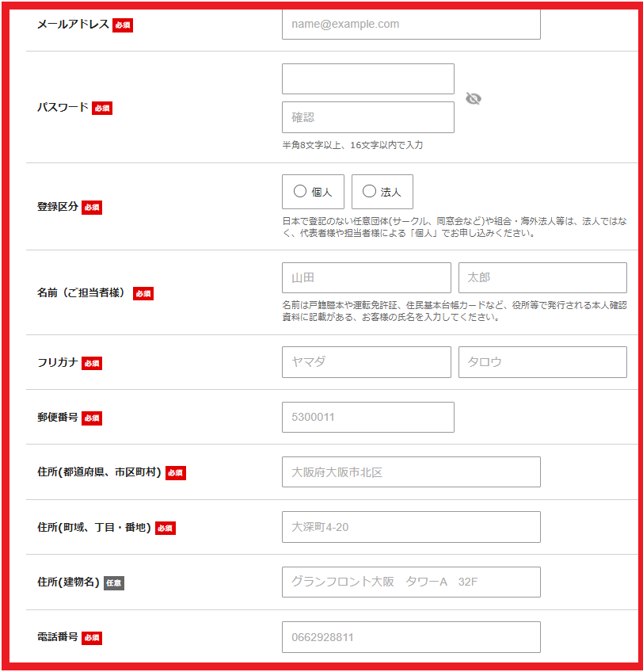Focus the furigana ヤマダ field

pyautogui.click(x=366, y=362)
